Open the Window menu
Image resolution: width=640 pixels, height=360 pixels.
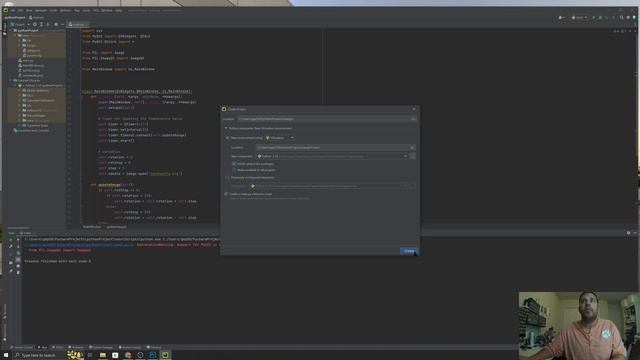pyautogui.click(x=107, y=10)
